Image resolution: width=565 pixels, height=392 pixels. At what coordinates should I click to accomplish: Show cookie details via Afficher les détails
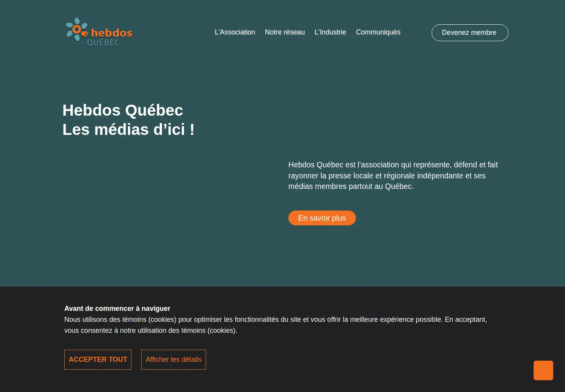click(173, 359)
